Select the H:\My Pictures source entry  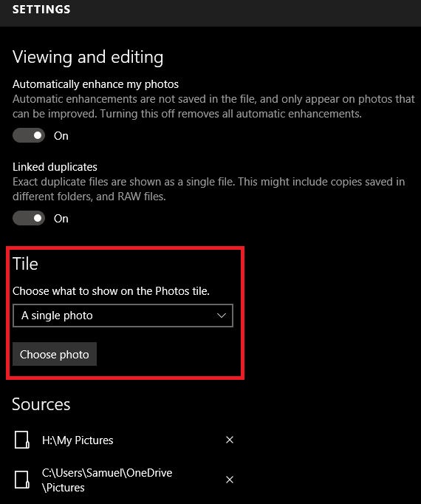point(78,440)
